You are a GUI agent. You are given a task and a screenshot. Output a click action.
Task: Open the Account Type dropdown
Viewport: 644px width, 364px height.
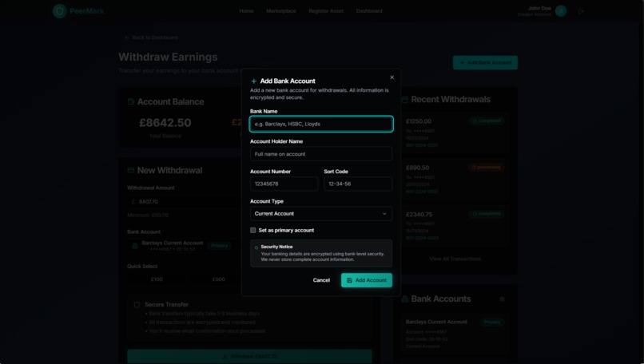(321, 213)
